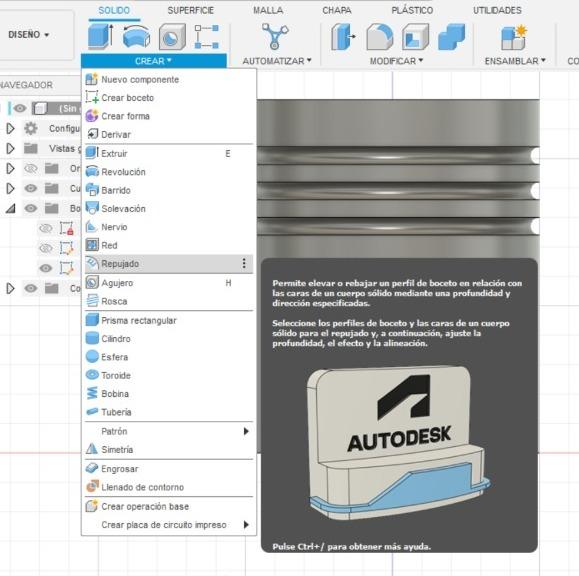
Task: Switch to the SUPERFICIE tab
Action: point(191,10)
